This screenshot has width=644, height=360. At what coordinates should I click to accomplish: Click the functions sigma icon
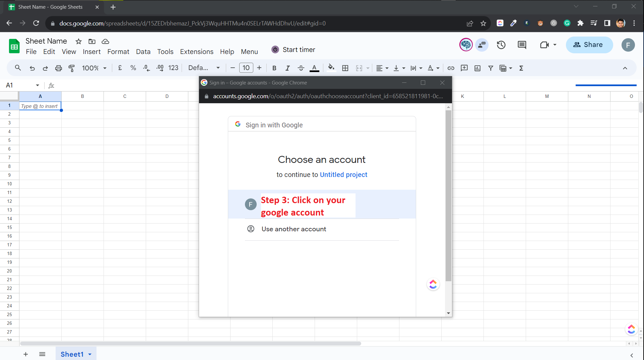coord(521,68)
